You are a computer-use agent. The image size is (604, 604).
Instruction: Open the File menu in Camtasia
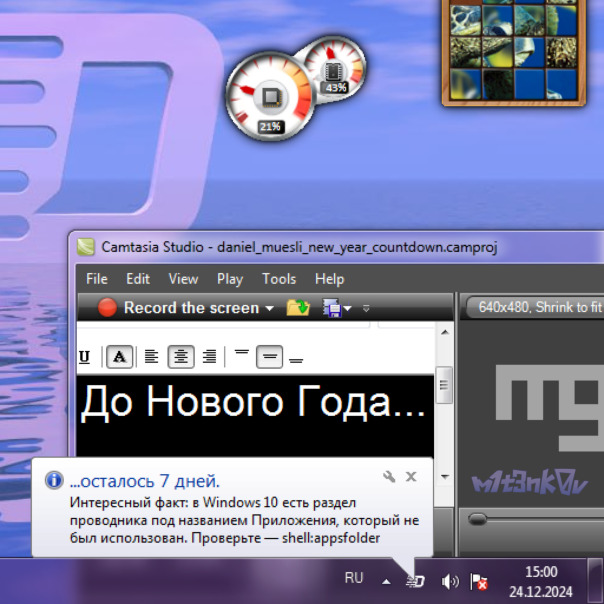pos(97,279)
